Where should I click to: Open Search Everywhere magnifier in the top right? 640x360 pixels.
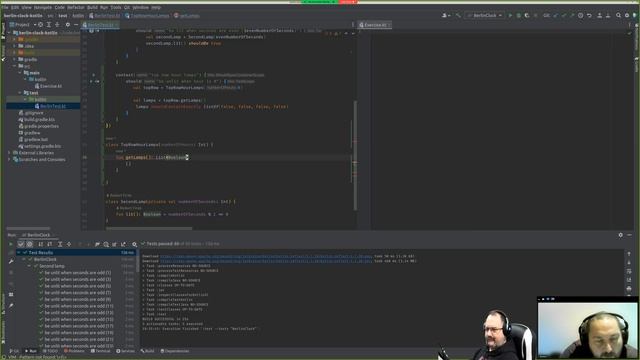(618, 16)
